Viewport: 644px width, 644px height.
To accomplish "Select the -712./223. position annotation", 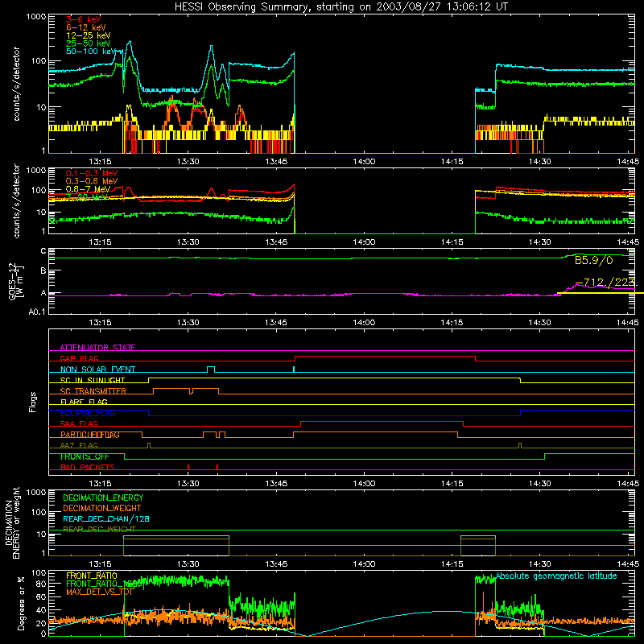I will (606, 283).
